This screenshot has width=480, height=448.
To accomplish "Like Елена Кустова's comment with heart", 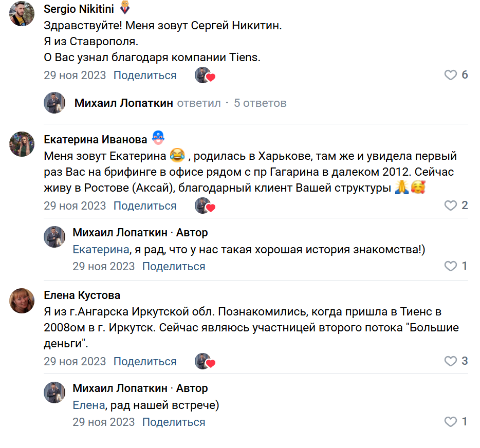I will point(450,361).
